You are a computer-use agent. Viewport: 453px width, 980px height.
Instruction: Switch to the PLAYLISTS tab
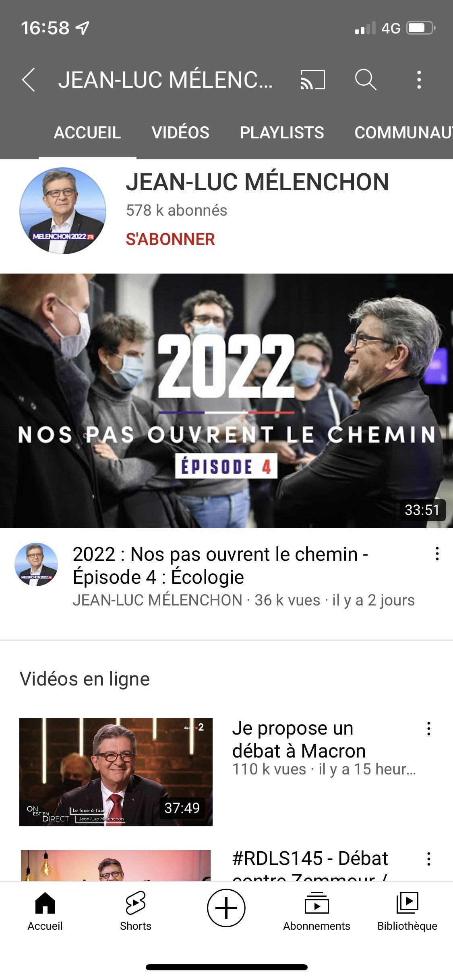(282, 133)
